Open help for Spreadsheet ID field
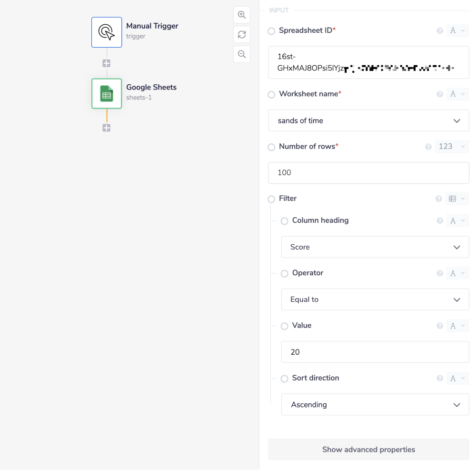The height and width of the screenshot is (470, 476). click(439, 30)
